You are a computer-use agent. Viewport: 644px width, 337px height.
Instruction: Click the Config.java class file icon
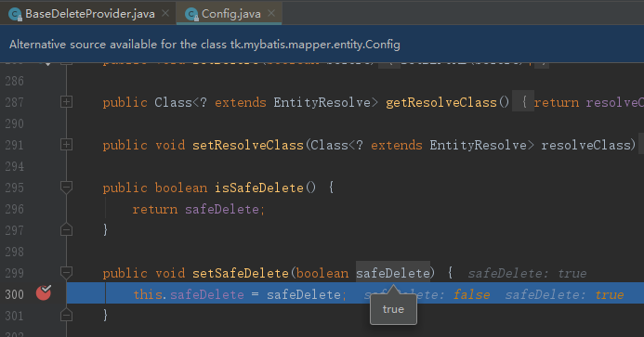(191, 14)
